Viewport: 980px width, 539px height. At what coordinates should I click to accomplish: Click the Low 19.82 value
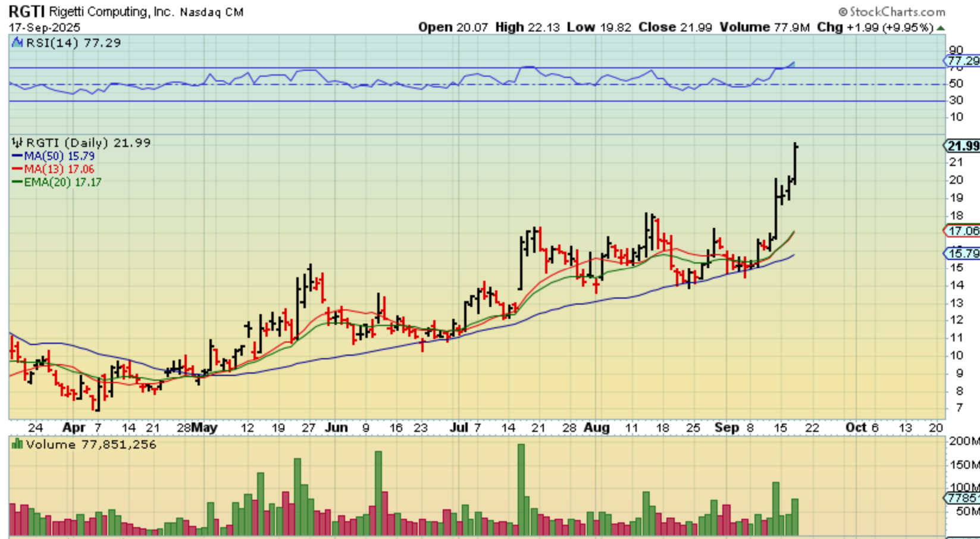click(599, 27)
